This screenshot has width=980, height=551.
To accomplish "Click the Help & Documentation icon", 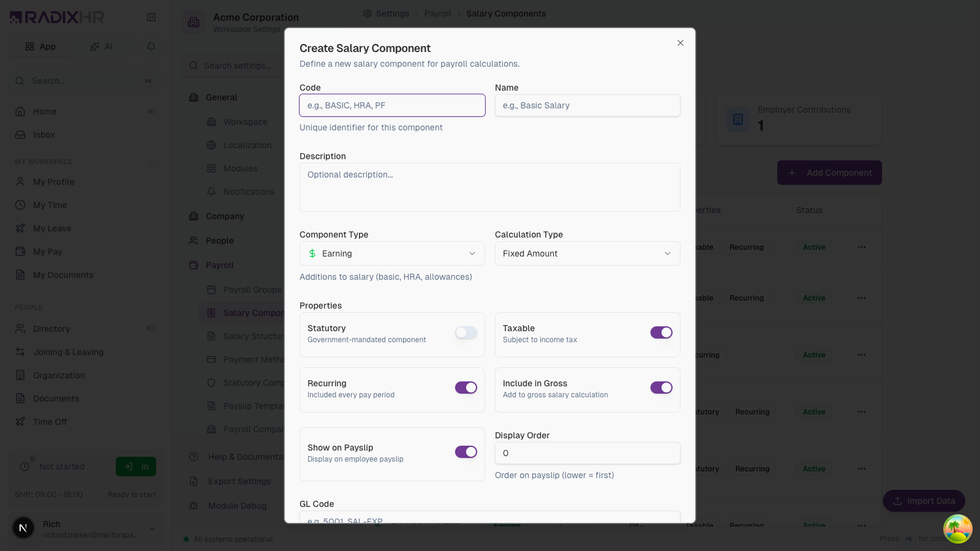I will [194, 457].
